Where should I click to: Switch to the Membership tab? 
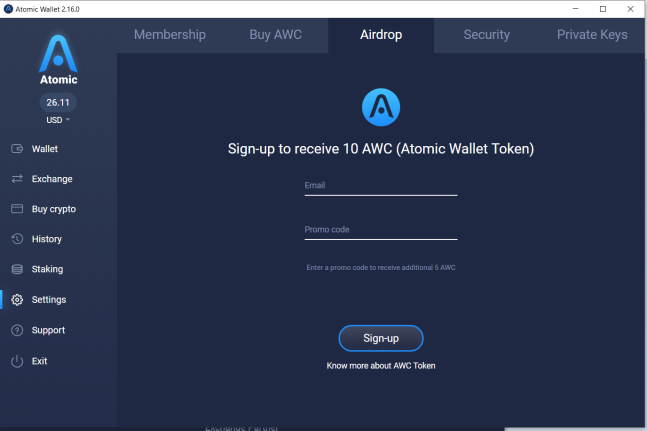[170, 35]
